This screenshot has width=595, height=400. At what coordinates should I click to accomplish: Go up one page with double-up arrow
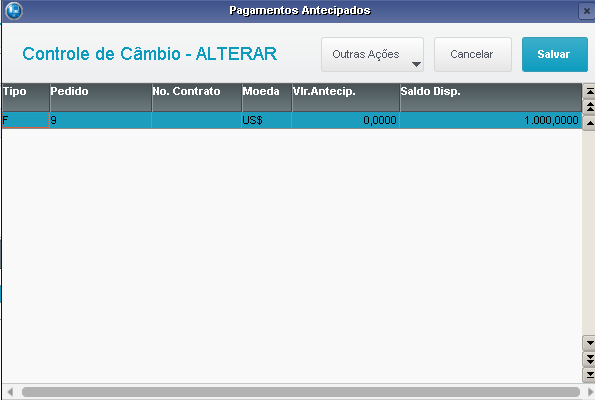589,107
